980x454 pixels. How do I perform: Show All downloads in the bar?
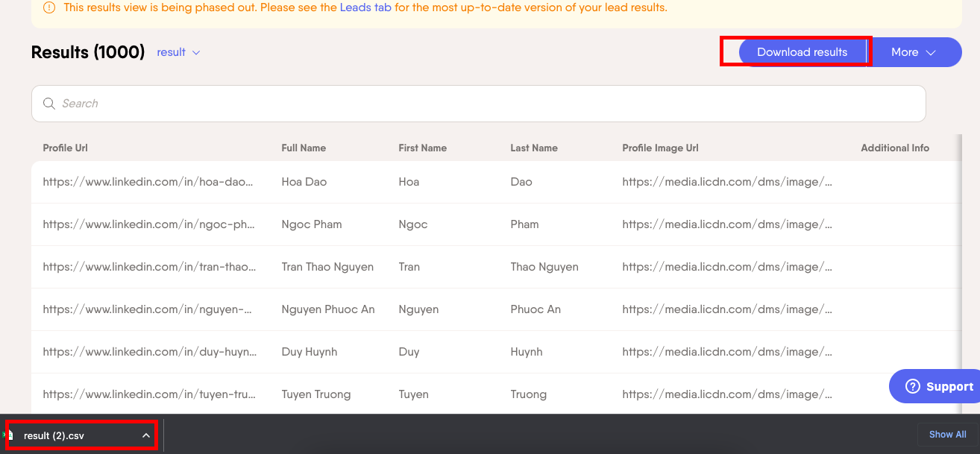pyautogui.click(x=947, y=435)
